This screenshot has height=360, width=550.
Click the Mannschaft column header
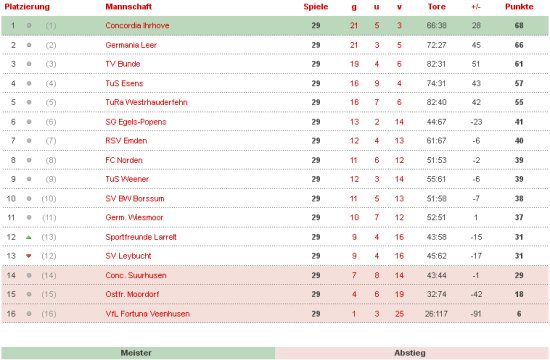coord(129,7)
